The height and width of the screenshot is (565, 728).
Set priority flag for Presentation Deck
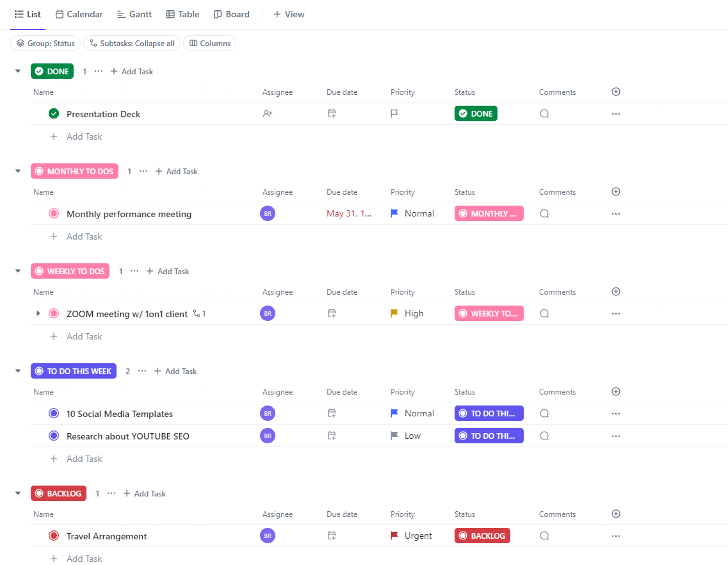[394, 113]
